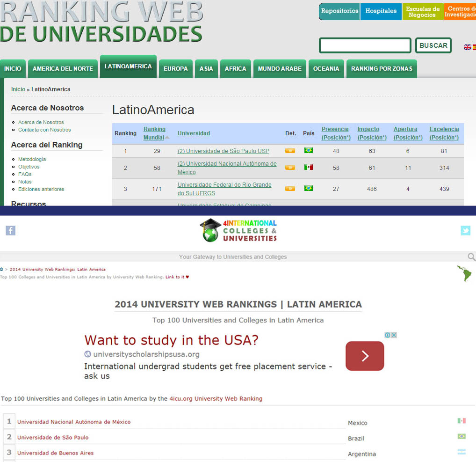Screen dimensions: 476x462
Task: Sort the table by Ranking Mundial column
Action: pyautogui.click(x=154, y=133)
